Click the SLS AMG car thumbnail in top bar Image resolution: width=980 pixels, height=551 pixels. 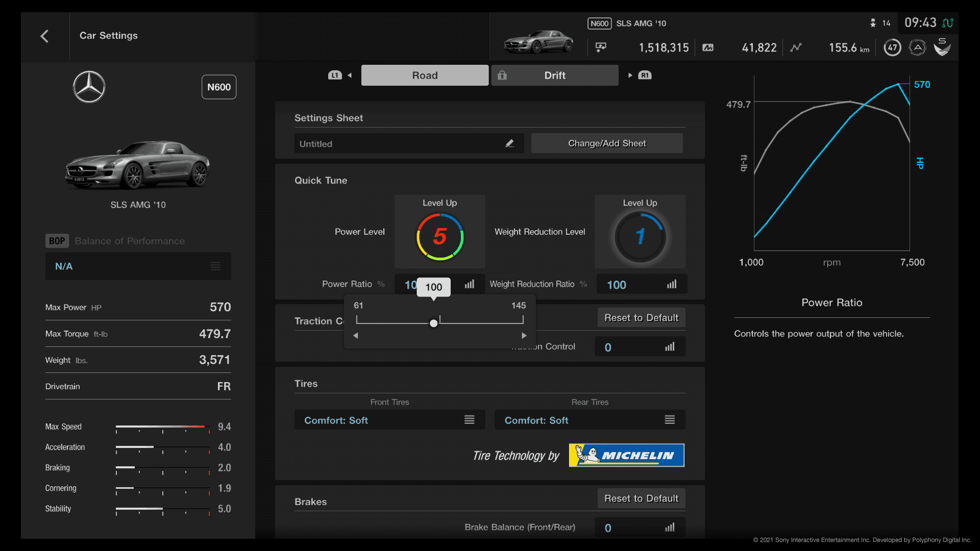click(538, 41)
